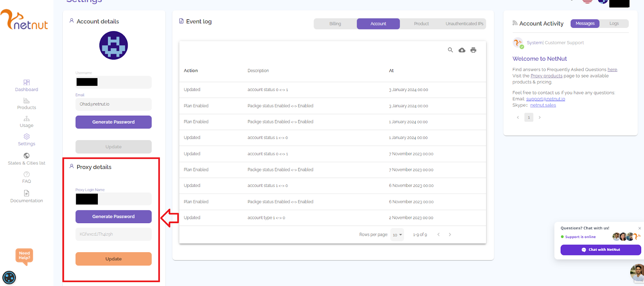Screen dimensions: 644x286
Task: Click the Email input field
Action: coord(114,104)
